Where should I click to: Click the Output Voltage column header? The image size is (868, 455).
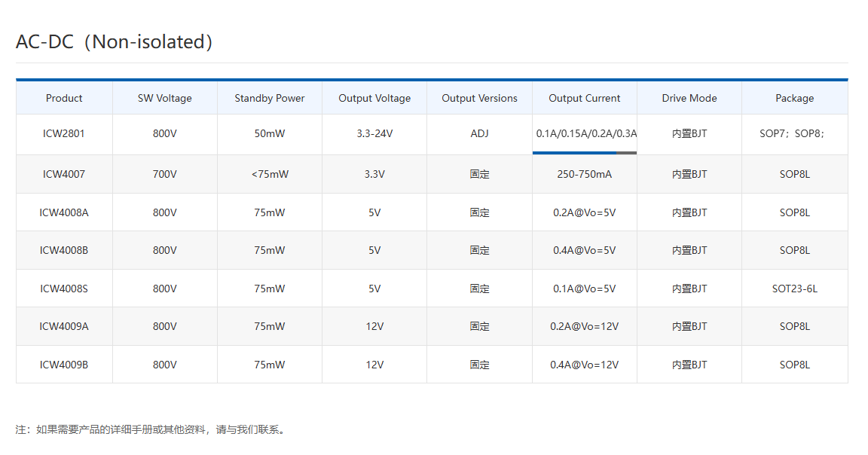pyautogui.click(x=374, y=98)
